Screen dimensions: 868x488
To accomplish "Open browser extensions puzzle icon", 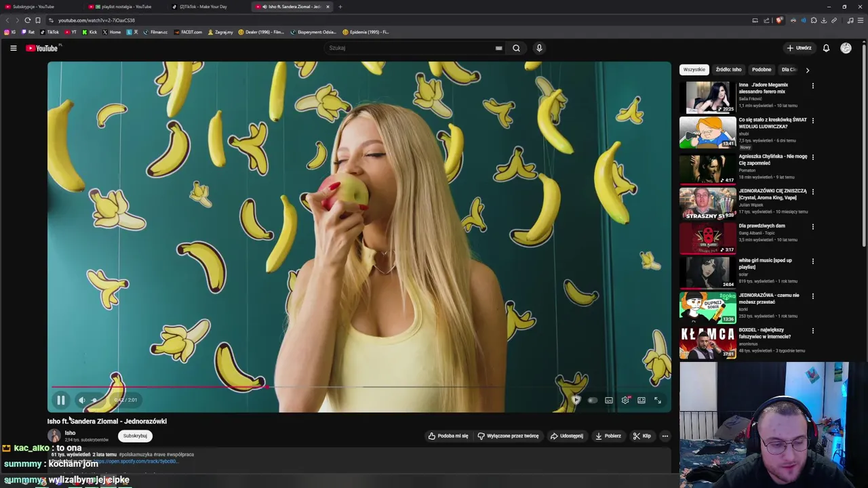I will [814, 20].
